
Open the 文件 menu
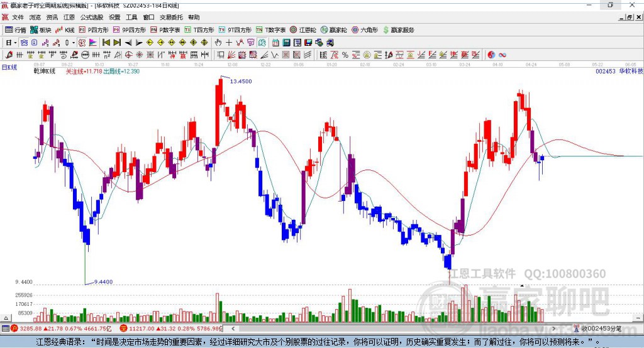(18, 17)
